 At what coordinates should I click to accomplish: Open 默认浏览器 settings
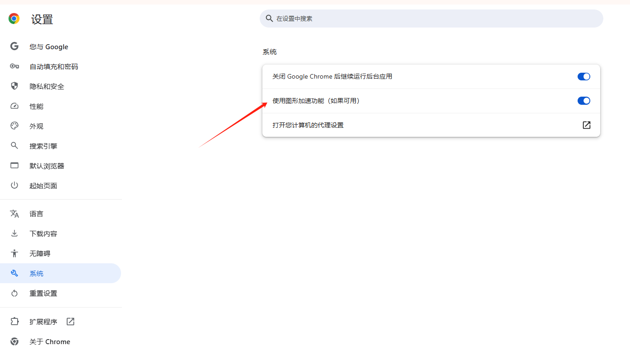61,166
